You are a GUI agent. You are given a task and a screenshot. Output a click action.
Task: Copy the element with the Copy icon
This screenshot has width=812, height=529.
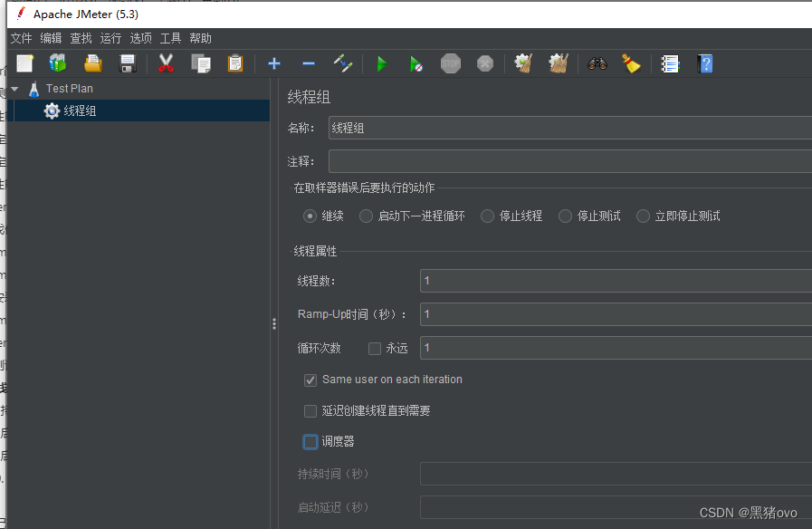201,63
